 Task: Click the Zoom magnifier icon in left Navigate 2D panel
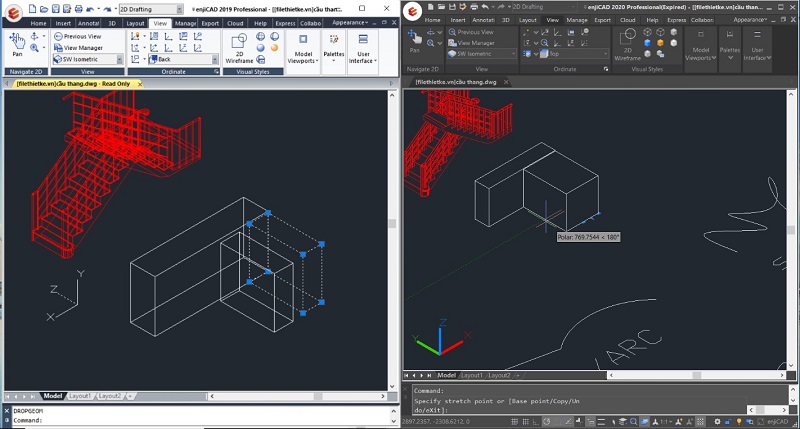point(35,48)
